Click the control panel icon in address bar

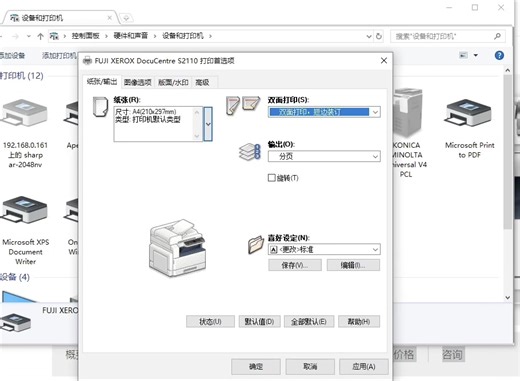tap(54, 36)
